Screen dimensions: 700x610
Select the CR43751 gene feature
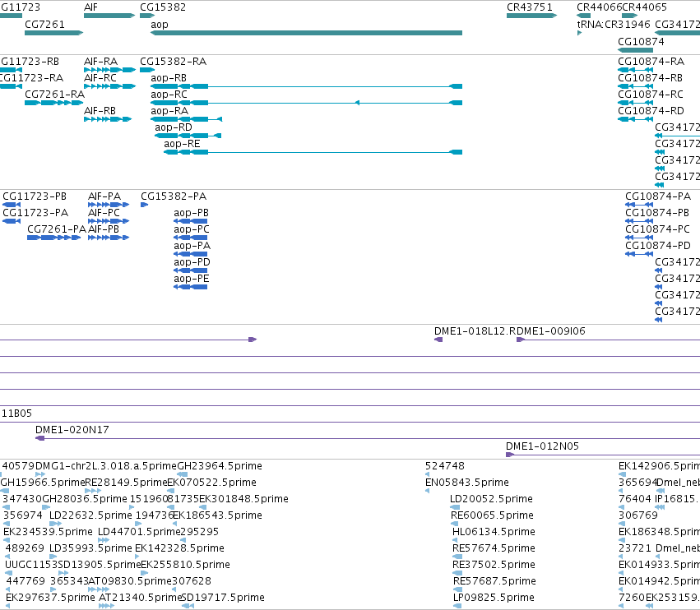pos(531,16)
